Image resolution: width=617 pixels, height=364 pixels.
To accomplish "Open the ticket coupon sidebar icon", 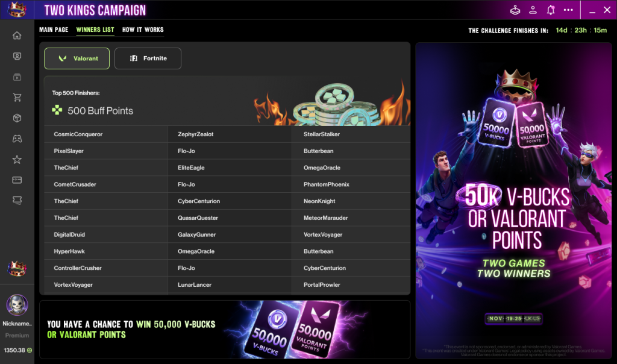I will pyautogui.click(x=17, y=201).
